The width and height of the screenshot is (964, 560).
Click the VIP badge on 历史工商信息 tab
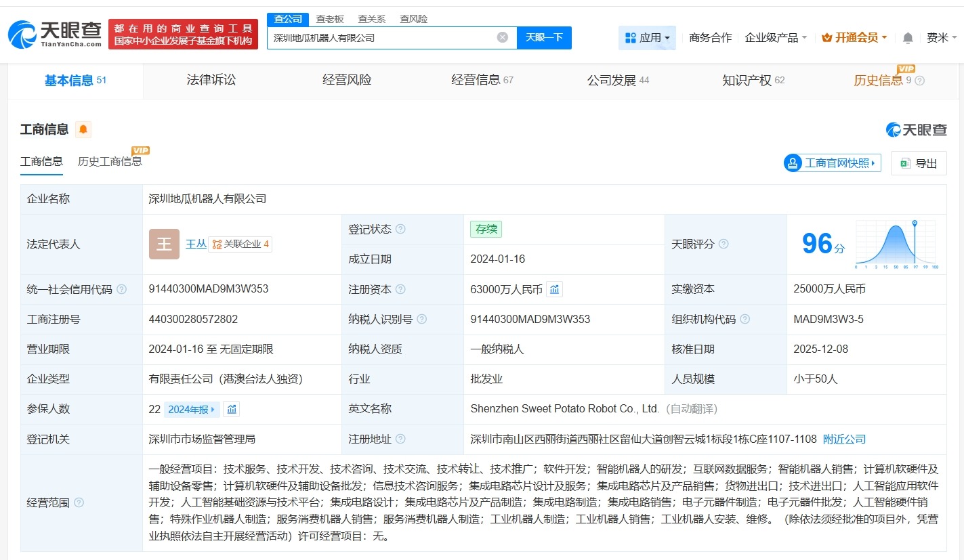pos(140,150)
